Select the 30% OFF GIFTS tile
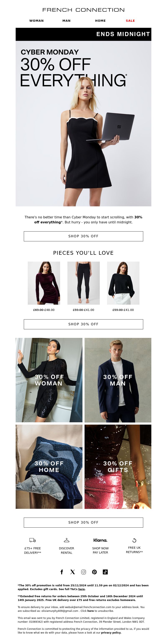 pos(118,467)
